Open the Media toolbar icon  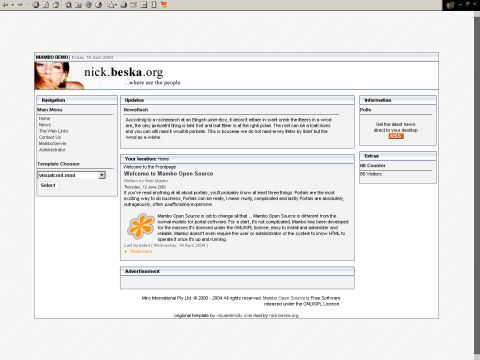tap(88, 5)
